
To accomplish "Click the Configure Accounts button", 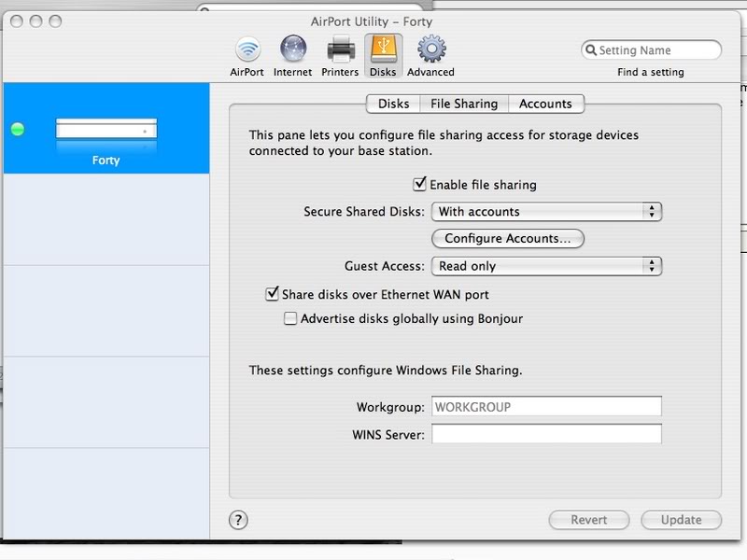I will click(508, 238).
